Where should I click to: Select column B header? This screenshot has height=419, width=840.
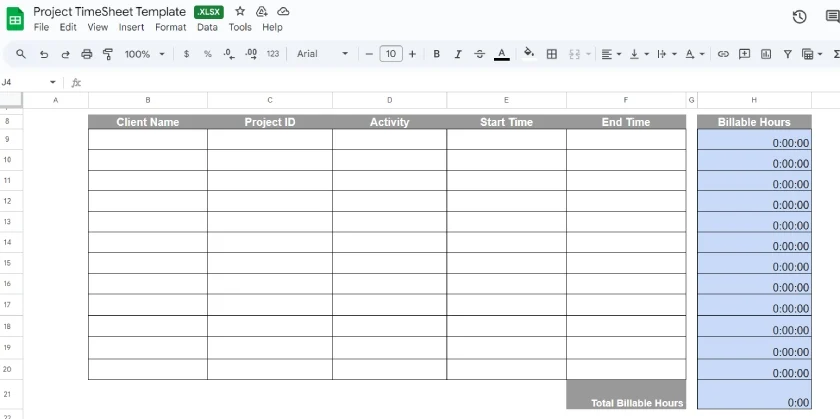point(148,100)
